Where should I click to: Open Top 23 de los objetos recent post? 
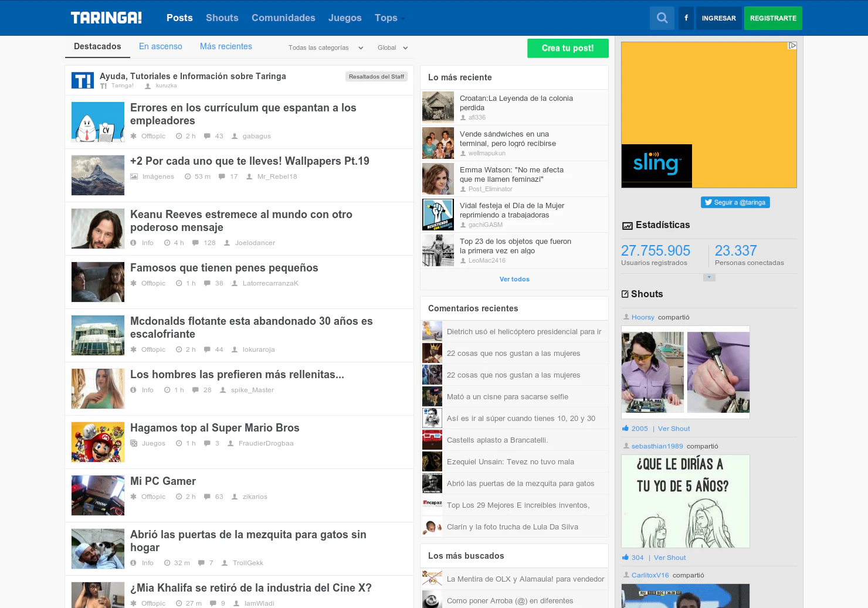(x=516, y=246)
